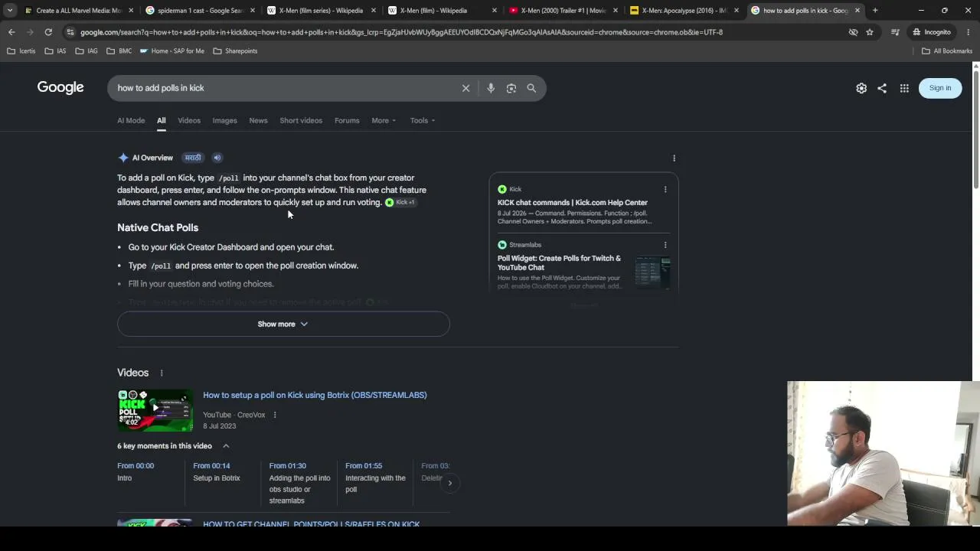Close the X-Men (film) Wikipedia tab
980x551 pixels.
click(x=495, y=11)
